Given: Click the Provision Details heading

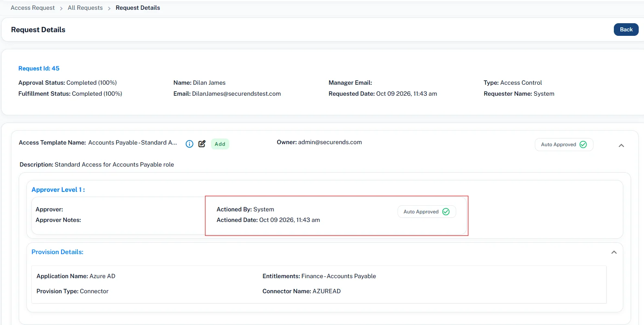Looking at the screenshot, I should pyautogui.click(x=57, y=252).
